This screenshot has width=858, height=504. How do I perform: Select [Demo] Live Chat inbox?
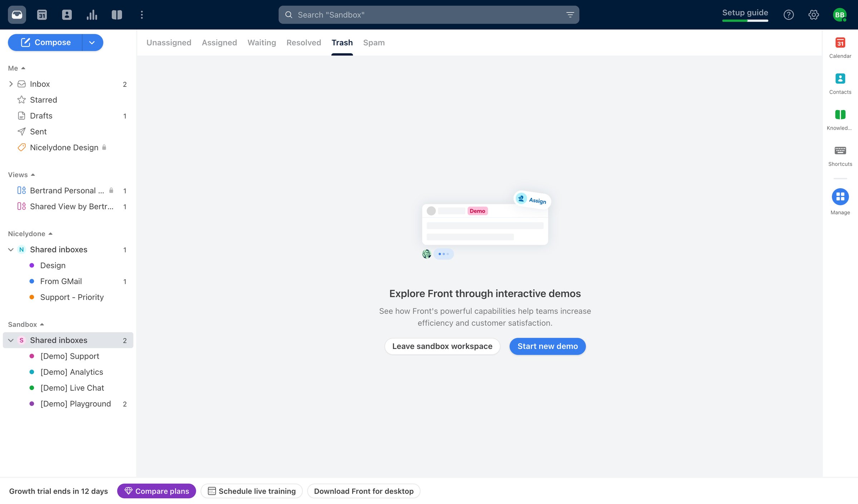click(68, 388)
